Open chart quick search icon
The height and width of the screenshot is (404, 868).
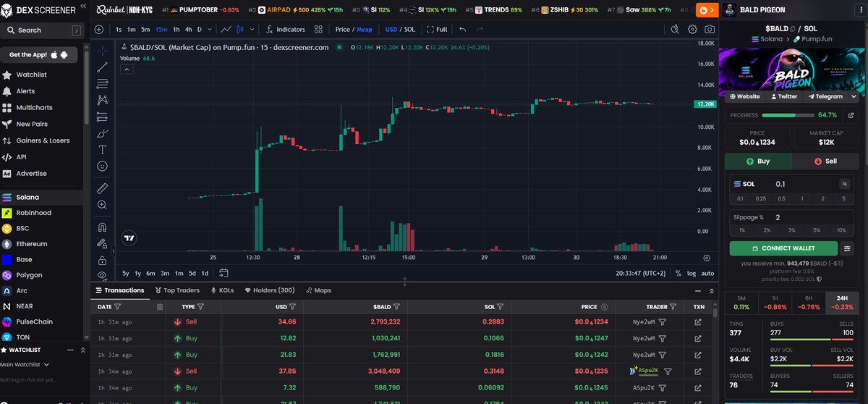(x=675, y=30)
